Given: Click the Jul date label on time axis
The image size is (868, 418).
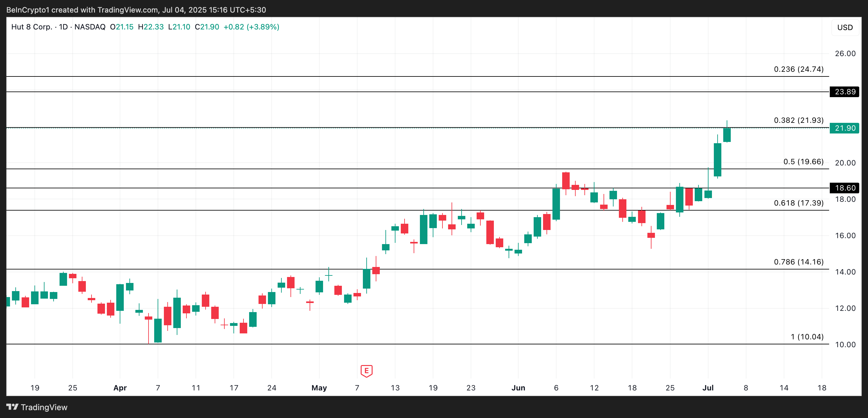Looking at the screenshot, I should pyautogui.click(x=708, y=388).
